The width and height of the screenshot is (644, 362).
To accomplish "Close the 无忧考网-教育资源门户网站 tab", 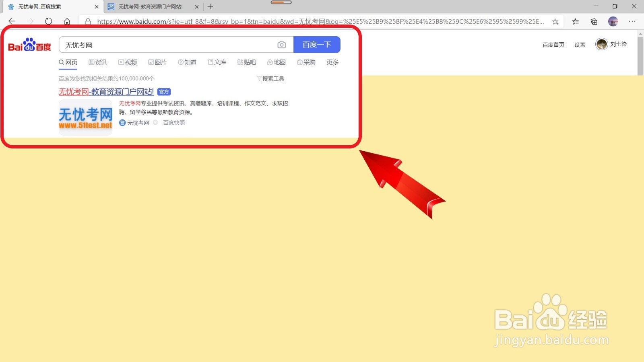I will (x=197, y=7).
